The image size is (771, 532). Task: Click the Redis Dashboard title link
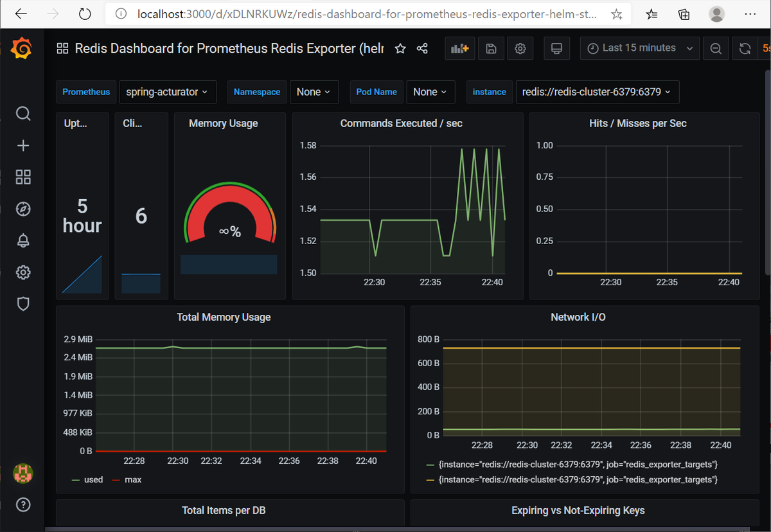tap(229, 48)
